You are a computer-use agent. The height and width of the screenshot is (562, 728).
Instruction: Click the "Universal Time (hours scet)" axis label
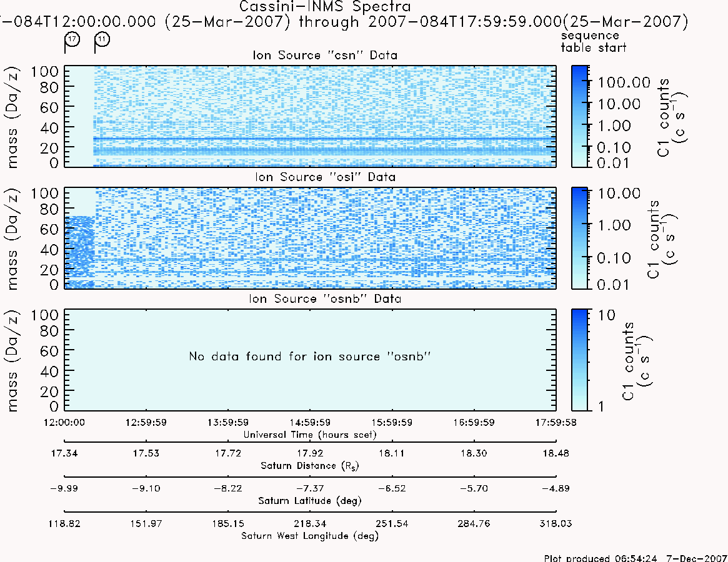[x=310, y=435]
